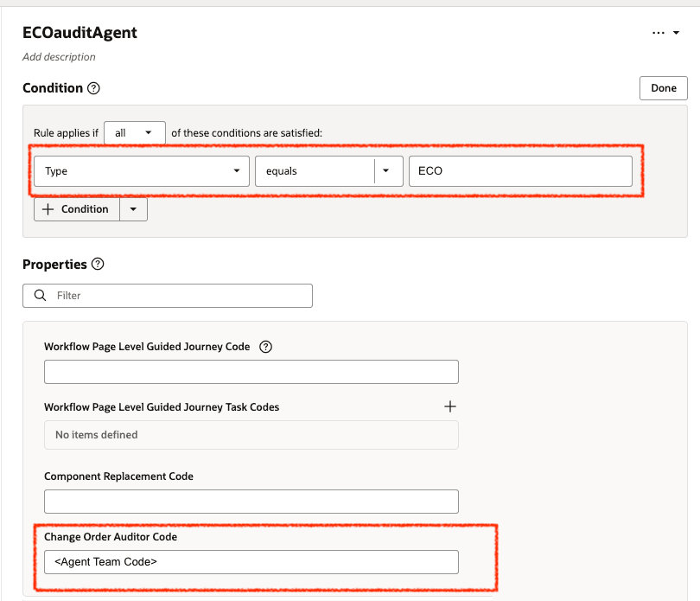Click the Component Replacement Code field
Screen dimensions: 700x601
point(251,501)
